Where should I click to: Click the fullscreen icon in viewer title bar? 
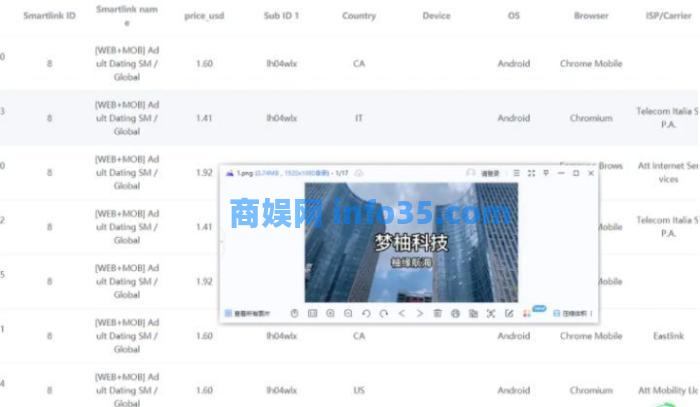[x=531, y=173]
